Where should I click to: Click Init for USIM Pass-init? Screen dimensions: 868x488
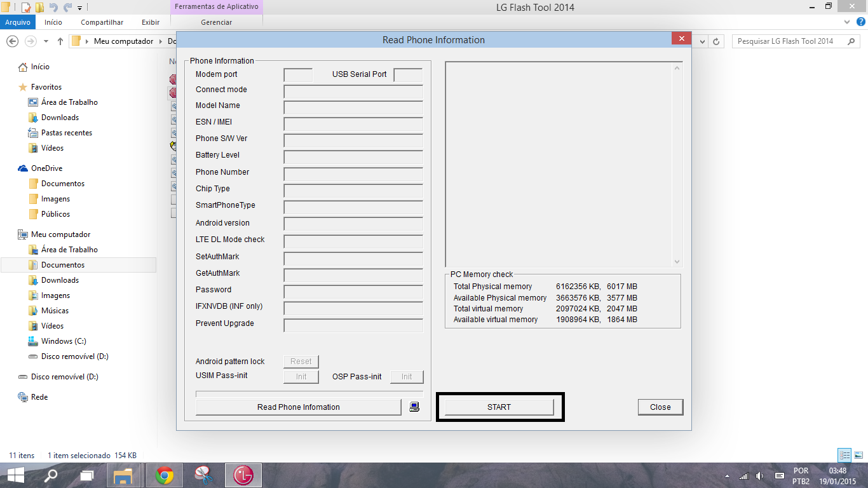(301, 376)
